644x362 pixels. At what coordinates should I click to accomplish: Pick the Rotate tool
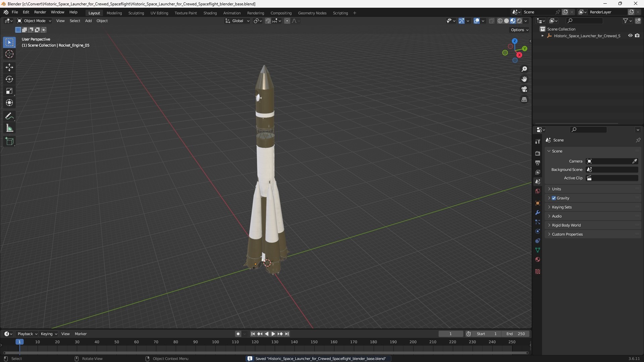point(9,79)
